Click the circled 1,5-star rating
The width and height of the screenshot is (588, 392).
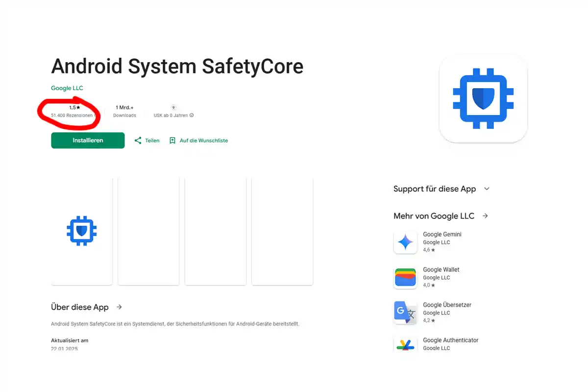click(73, 107)
